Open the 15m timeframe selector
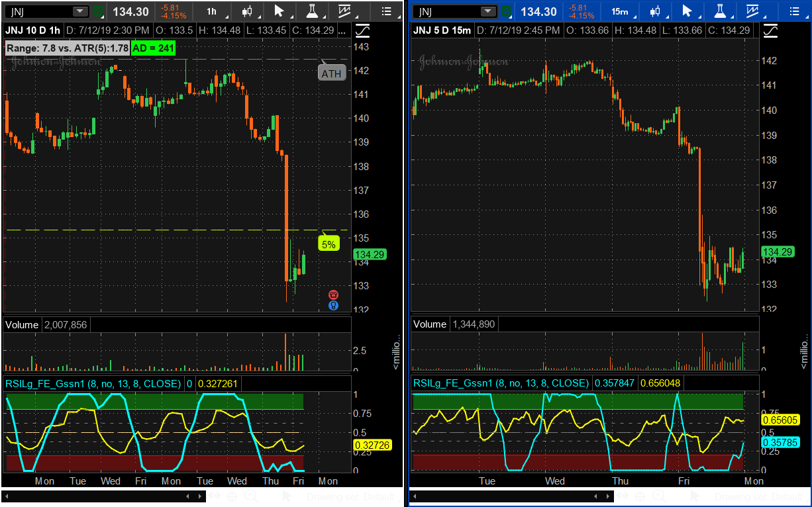This screenshot has height=507, width=812. pos(620,11)
